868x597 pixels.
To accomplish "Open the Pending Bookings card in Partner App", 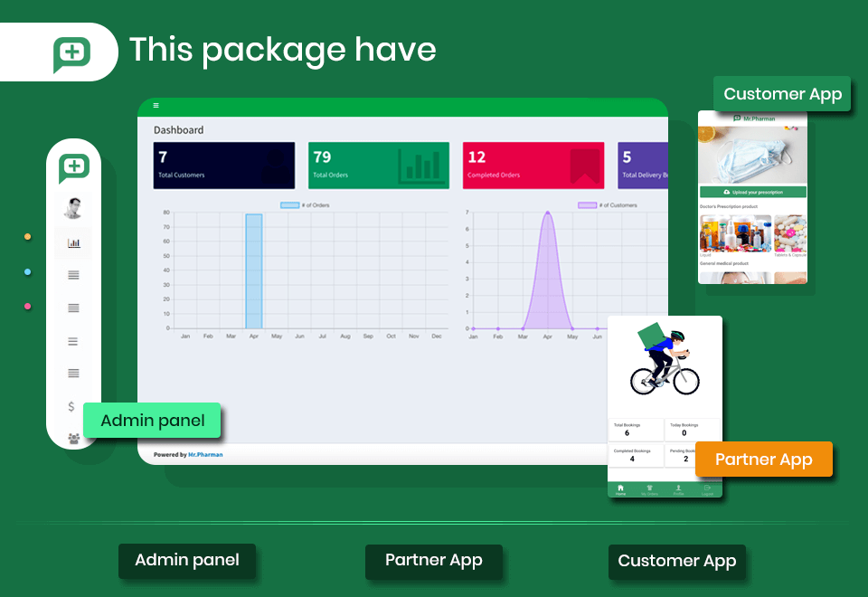I will point(680,456).
